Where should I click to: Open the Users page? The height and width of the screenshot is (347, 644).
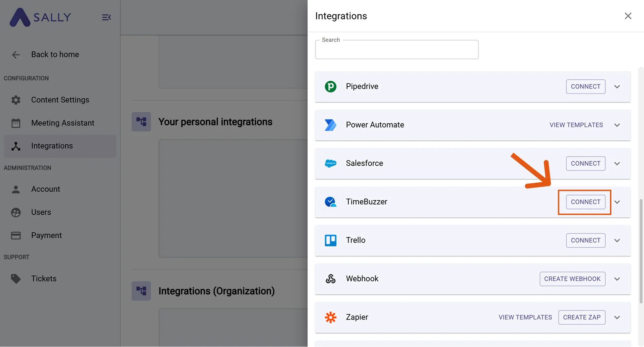[x=60, y=212]
